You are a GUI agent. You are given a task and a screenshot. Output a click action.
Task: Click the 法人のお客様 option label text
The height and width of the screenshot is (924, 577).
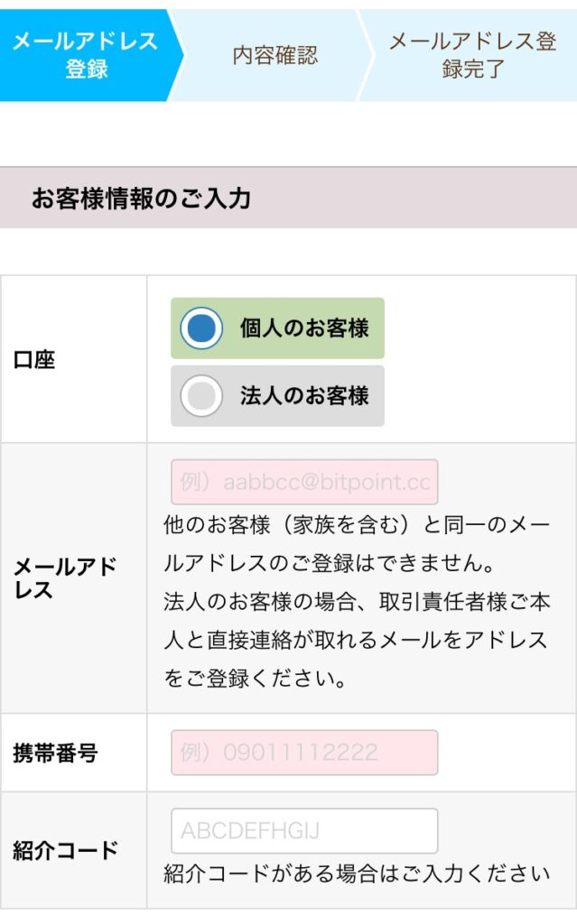(x=304, y=395)
